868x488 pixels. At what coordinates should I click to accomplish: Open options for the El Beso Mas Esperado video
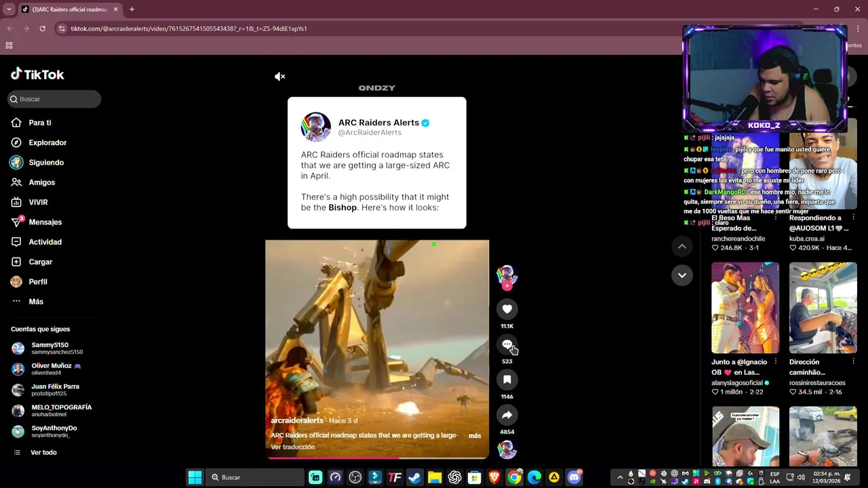pyautogui.click(x=776, y=218)
